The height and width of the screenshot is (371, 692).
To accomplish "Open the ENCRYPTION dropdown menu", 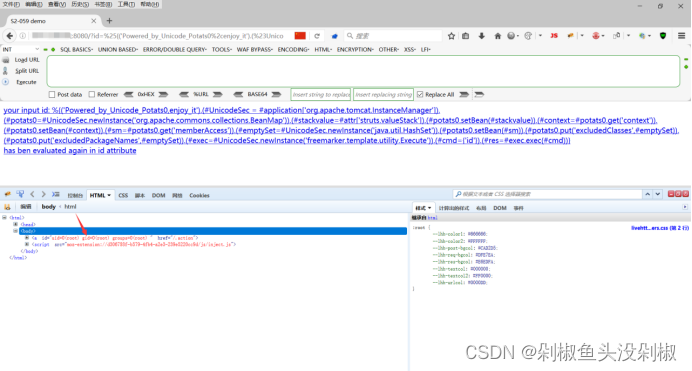I will [x=355, y=49].
